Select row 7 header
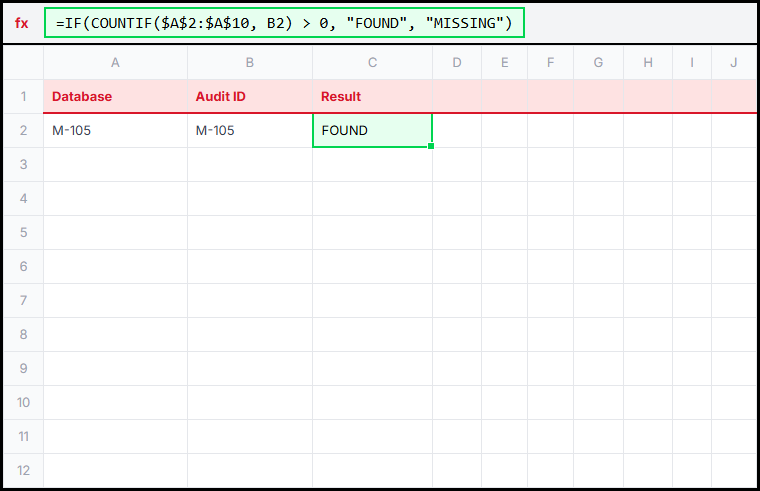 (23, 300)
